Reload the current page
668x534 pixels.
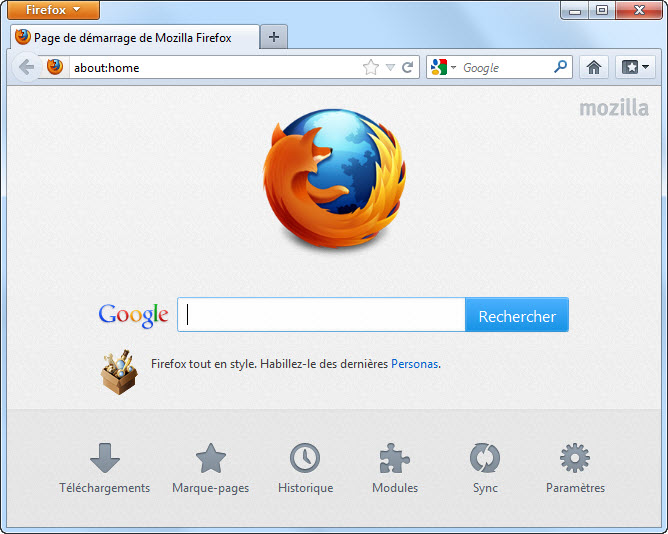tap(408, 67)
